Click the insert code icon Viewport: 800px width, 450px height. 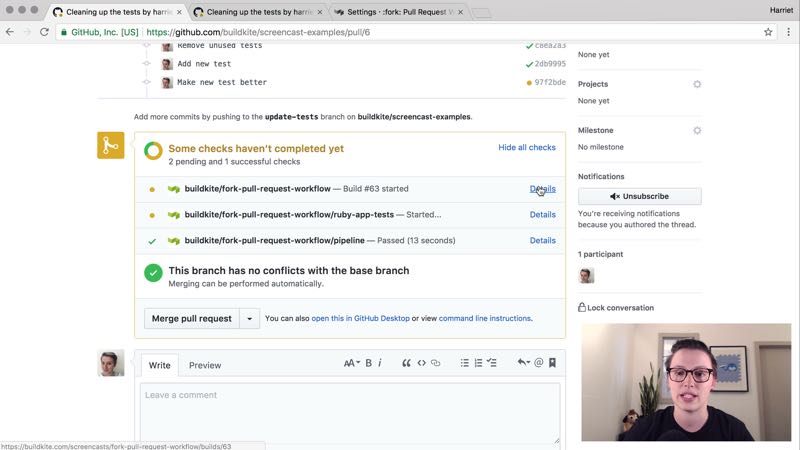click(x=421, y=363)
